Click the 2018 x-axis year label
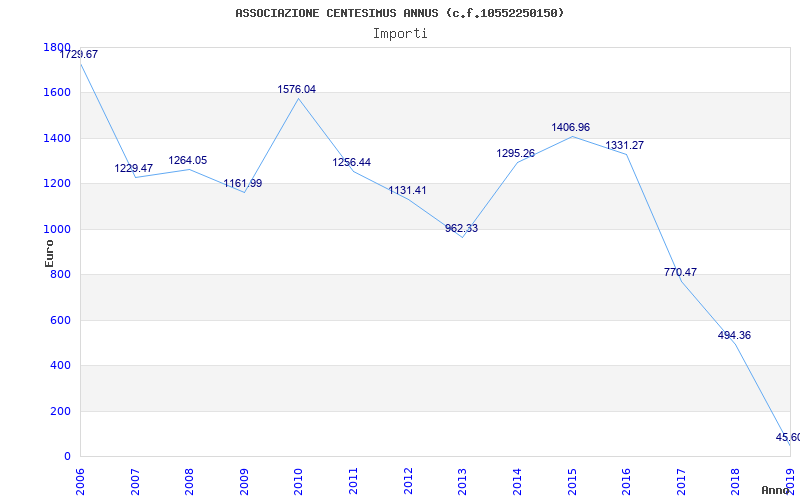 point(735,482)
